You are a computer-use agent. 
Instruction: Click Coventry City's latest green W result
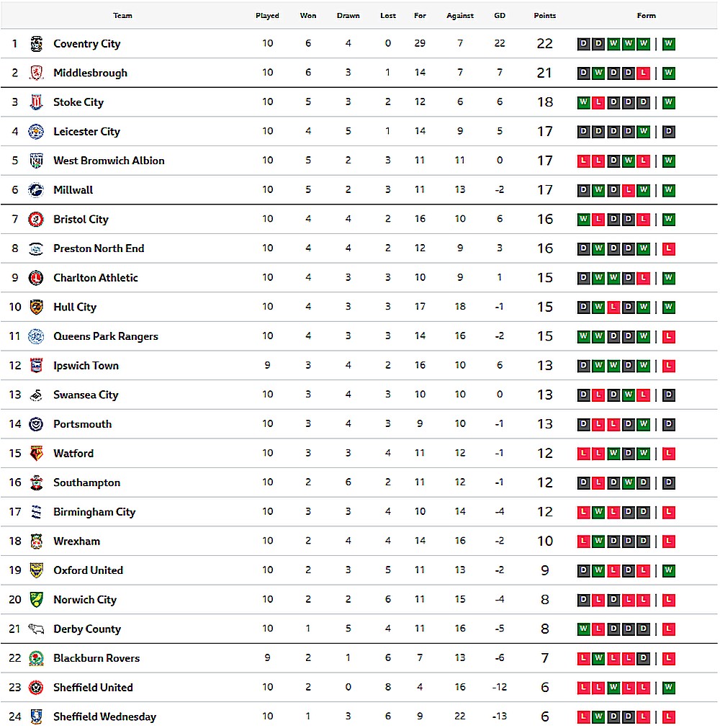(669, 44)
